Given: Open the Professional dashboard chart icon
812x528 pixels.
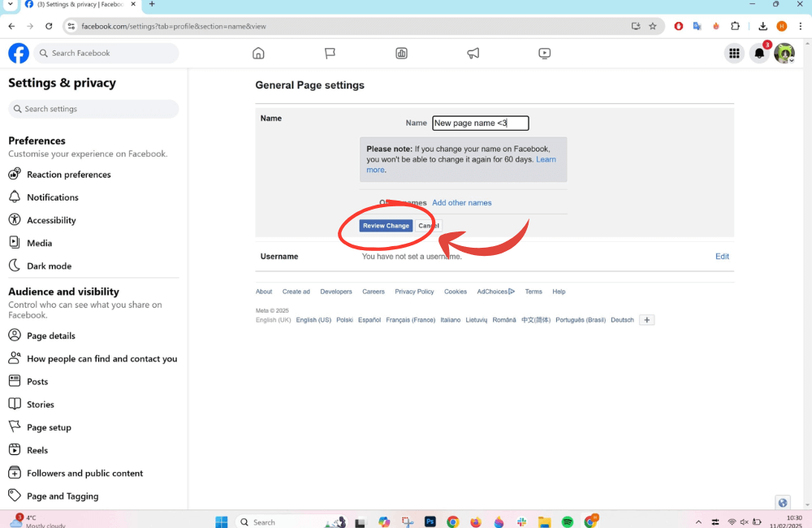Looking at the screenshot, I should click(x=401, y=54).
